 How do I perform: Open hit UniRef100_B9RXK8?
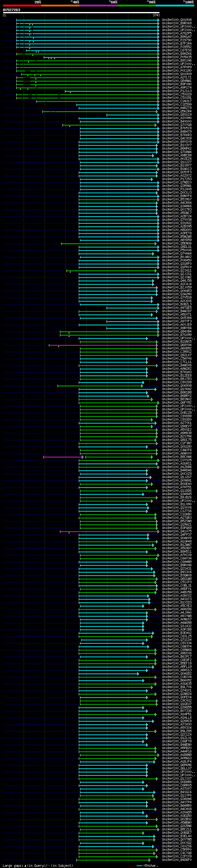(x=177, y=23)
